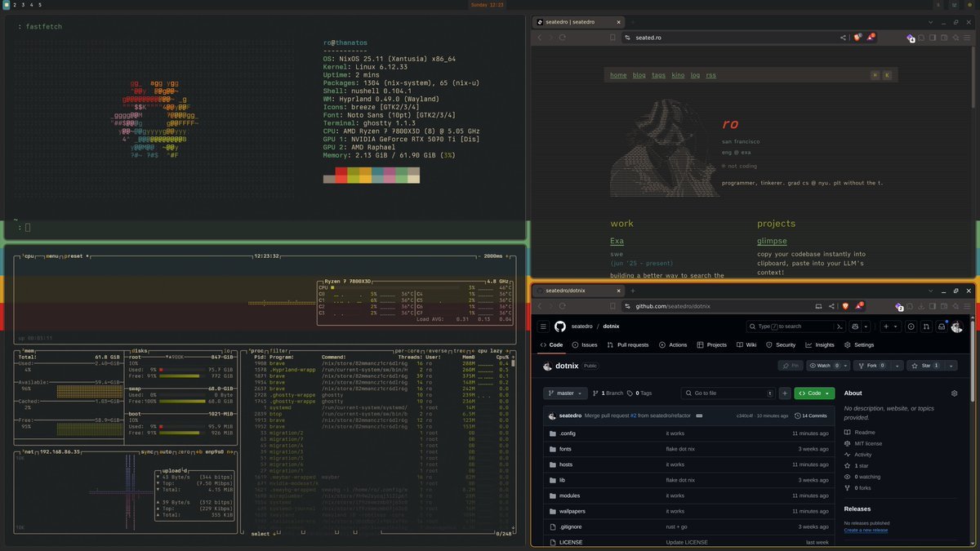Open GitHub notifications inbox icon
Screen dimensions: 980x551
pos(941,327)
